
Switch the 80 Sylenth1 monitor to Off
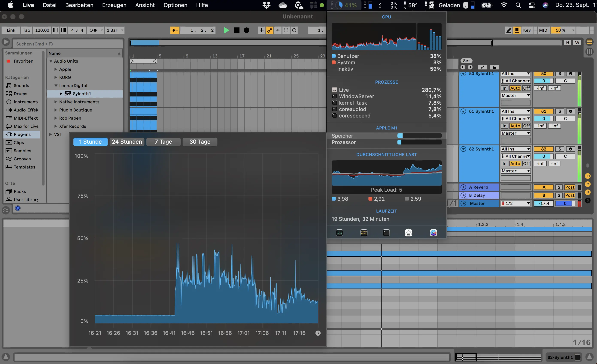tap(526, 88)
